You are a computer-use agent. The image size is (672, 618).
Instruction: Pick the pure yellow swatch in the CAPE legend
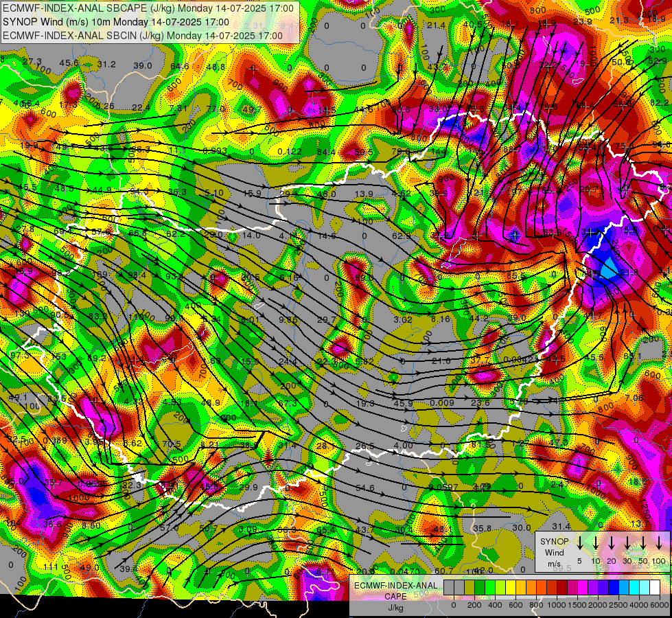tap(511, 588)
